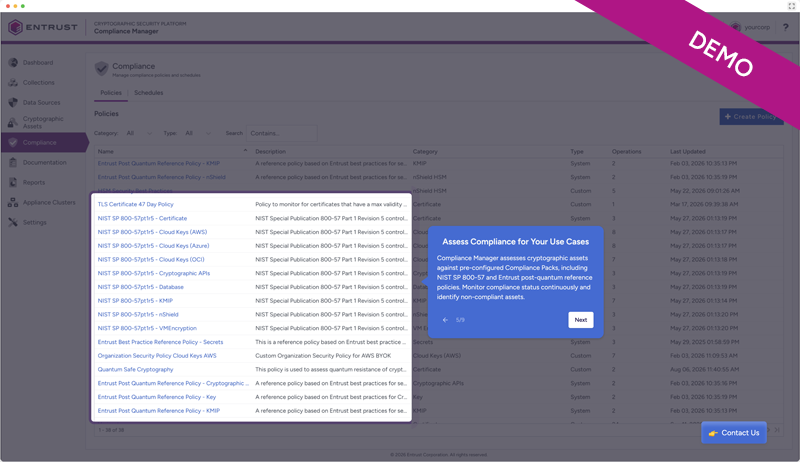Screen dimensions: 800x462
Task: Open the Appliance Clusters icon
Action: tap(13, 202)
